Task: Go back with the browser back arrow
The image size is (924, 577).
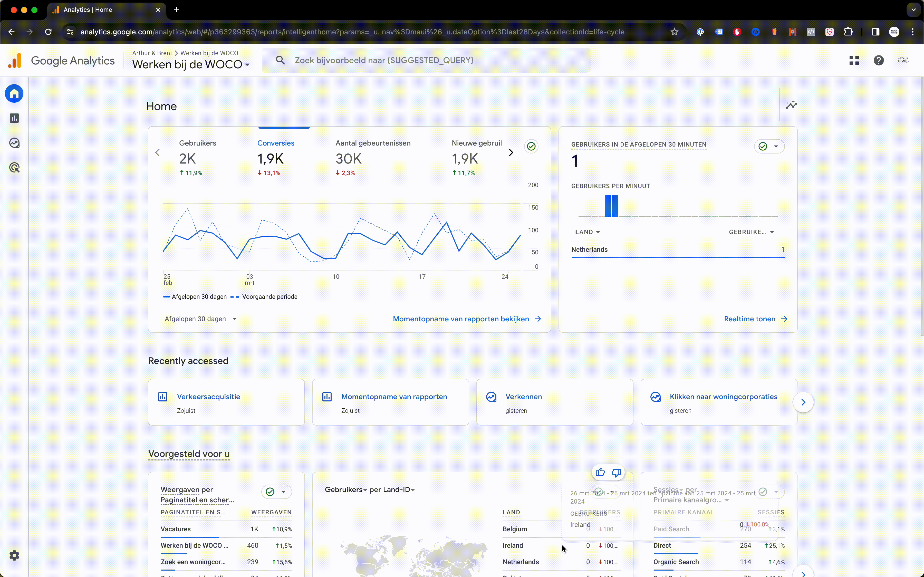Action: [12, 32]
